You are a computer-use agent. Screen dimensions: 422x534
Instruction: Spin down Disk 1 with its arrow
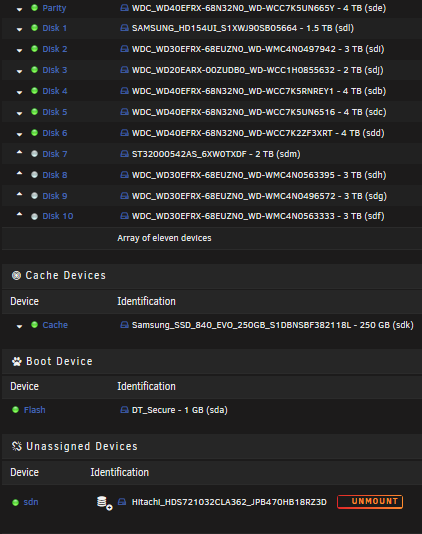pos(19,30)
